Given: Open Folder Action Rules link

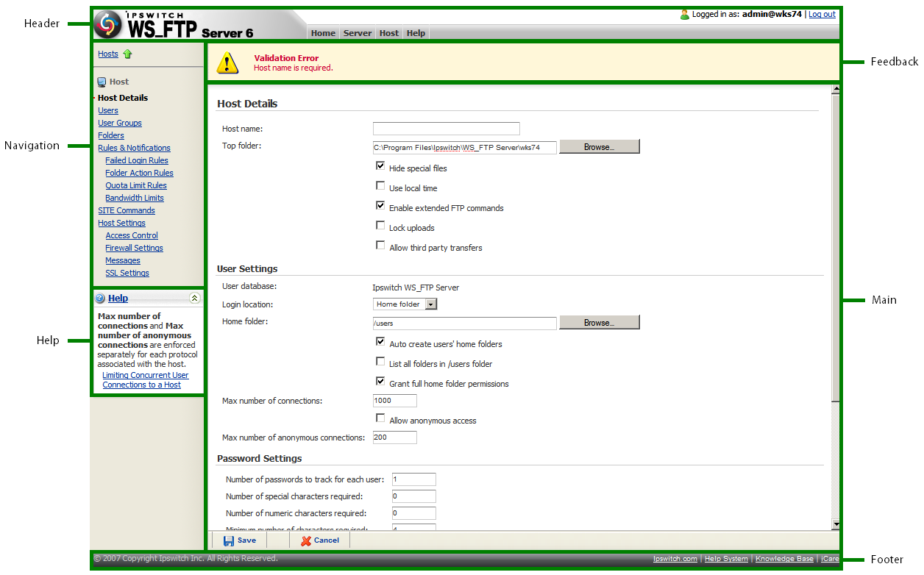Looking at the screenshot, I should [139, 173].
